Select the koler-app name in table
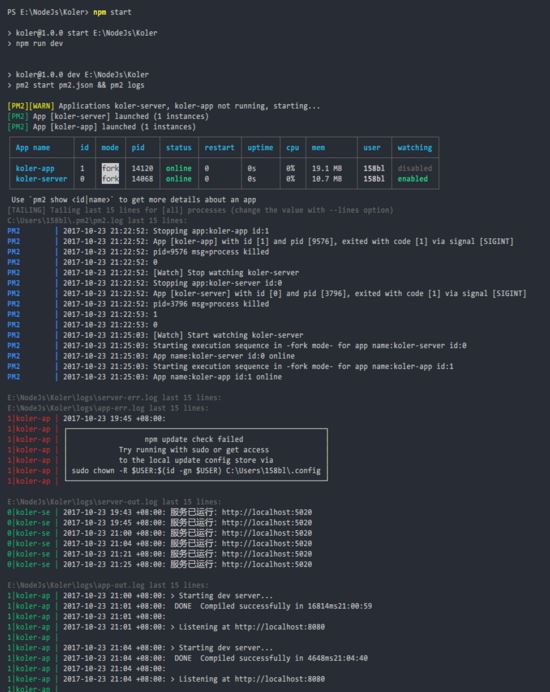 pos(35,168)
